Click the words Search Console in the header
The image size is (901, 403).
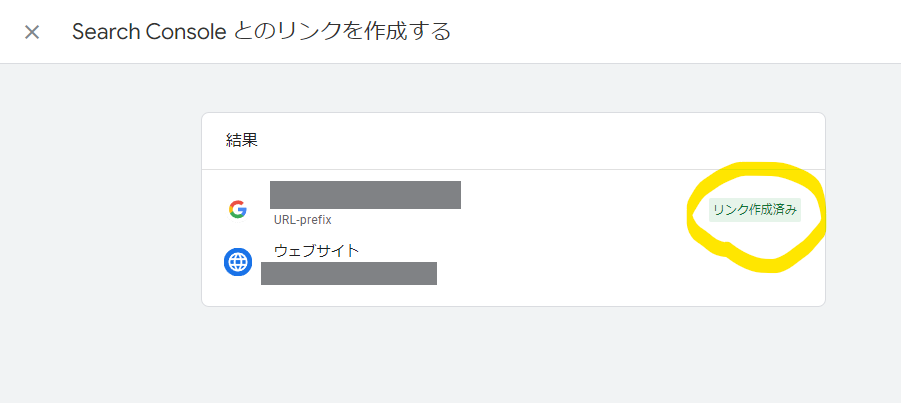pos(149,32)
